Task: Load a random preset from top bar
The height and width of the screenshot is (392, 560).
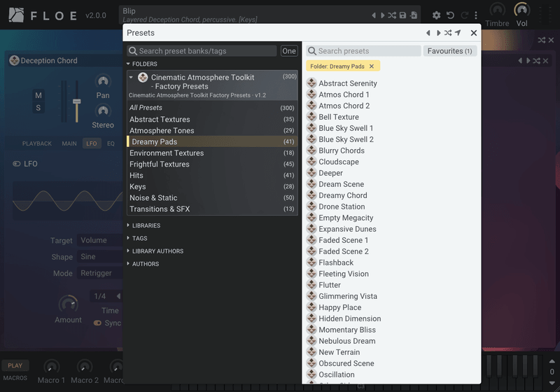Action: coord(392,15)
